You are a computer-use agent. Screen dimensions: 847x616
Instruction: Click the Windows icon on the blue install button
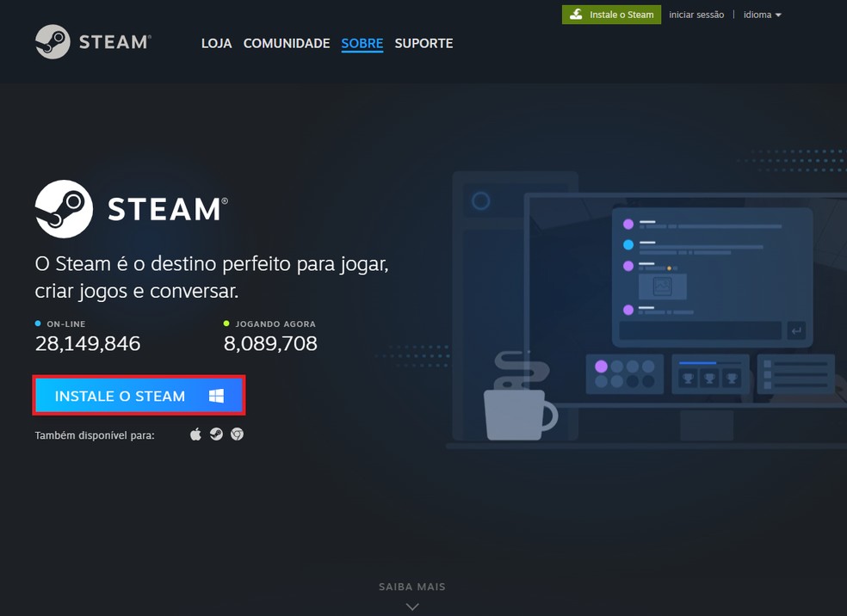(217, 395)
